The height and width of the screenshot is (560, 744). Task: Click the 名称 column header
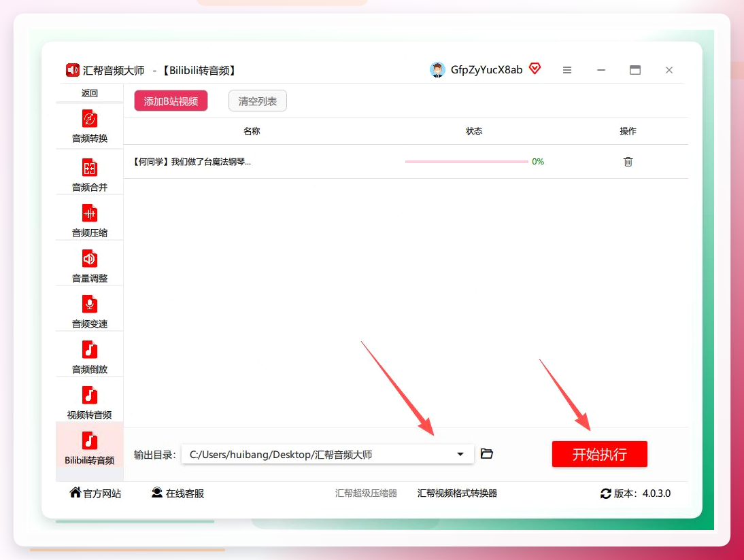click(252, 131)
